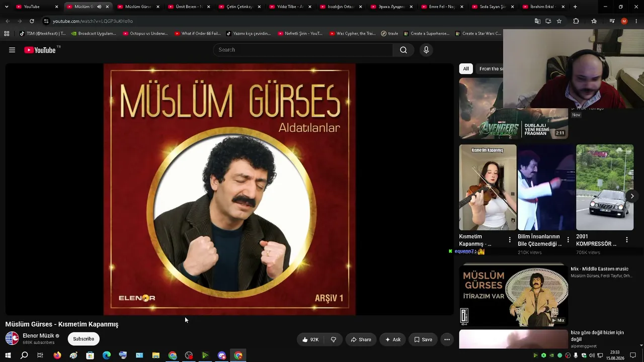Switch to the Seda Sayan tab
This screenshot has height=362, width=644.
click(493, 7)
